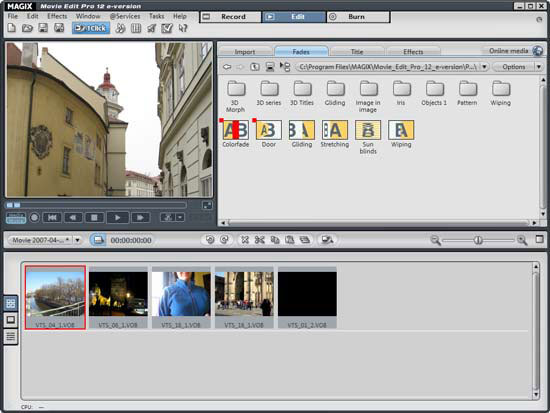
Task: Select the Stretching transition
Action: 335,134
